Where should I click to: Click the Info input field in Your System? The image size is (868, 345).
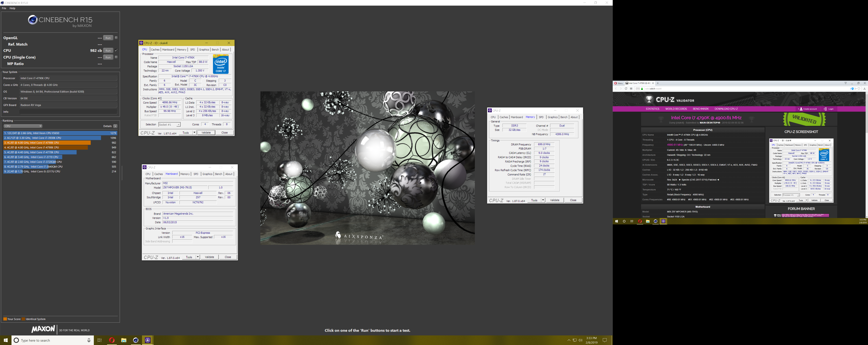coord(68,112)
